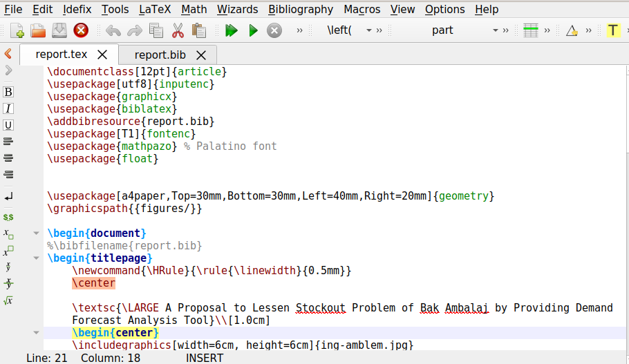This screenshot has width=629, height=364.
Task: Open the Bibliography menu
Action: pos(301,9)
